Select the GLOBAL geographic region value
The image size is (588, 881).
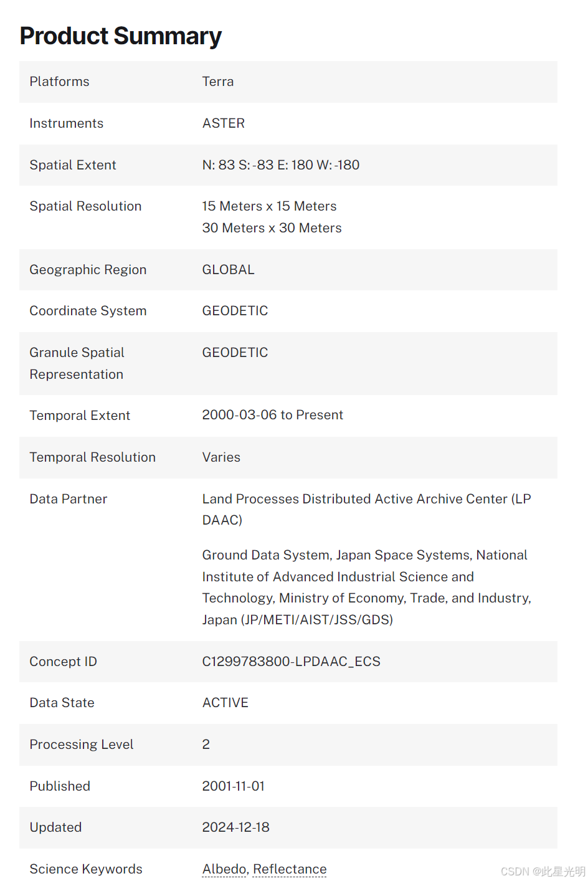(229, 270)
